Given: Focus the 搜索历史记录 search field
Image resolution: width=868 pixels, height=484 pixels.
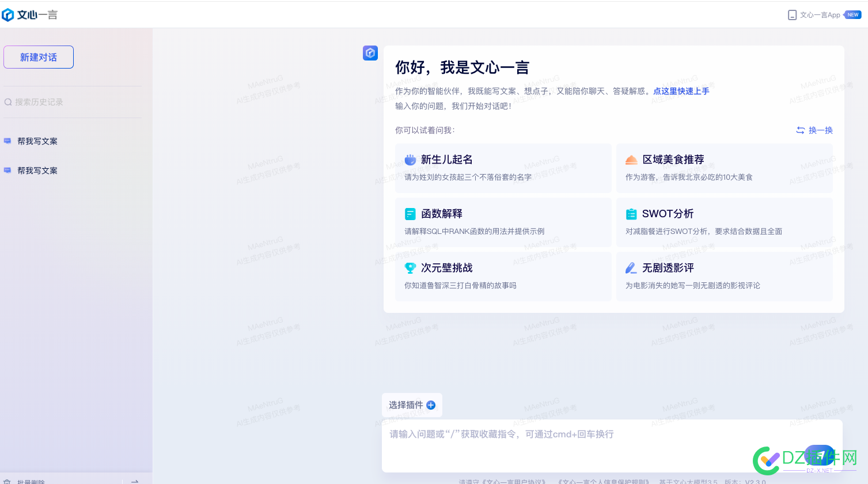Looking at the screenshot, I should click(73, 102).
